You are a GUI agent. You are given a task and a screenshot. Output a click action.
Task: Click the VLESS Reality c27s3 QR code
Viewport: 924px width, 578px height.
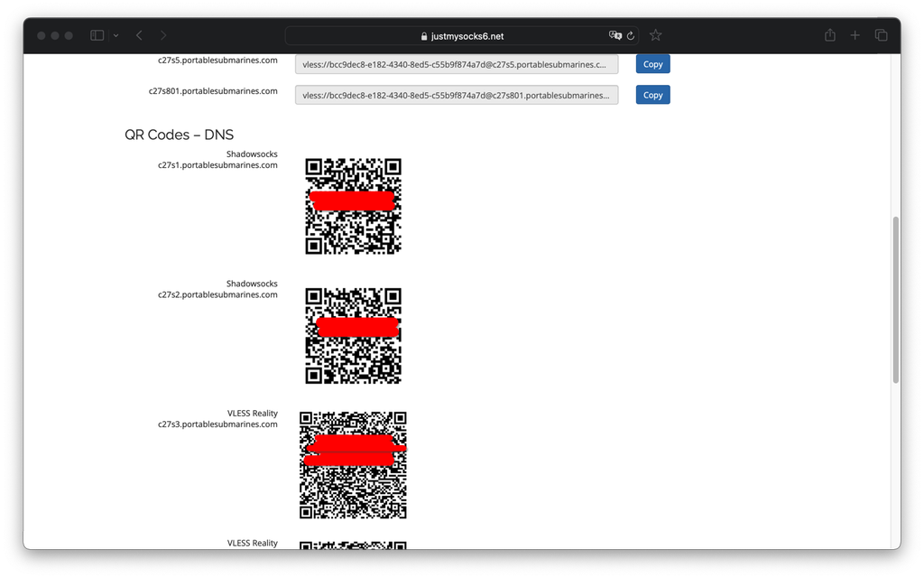353,465
